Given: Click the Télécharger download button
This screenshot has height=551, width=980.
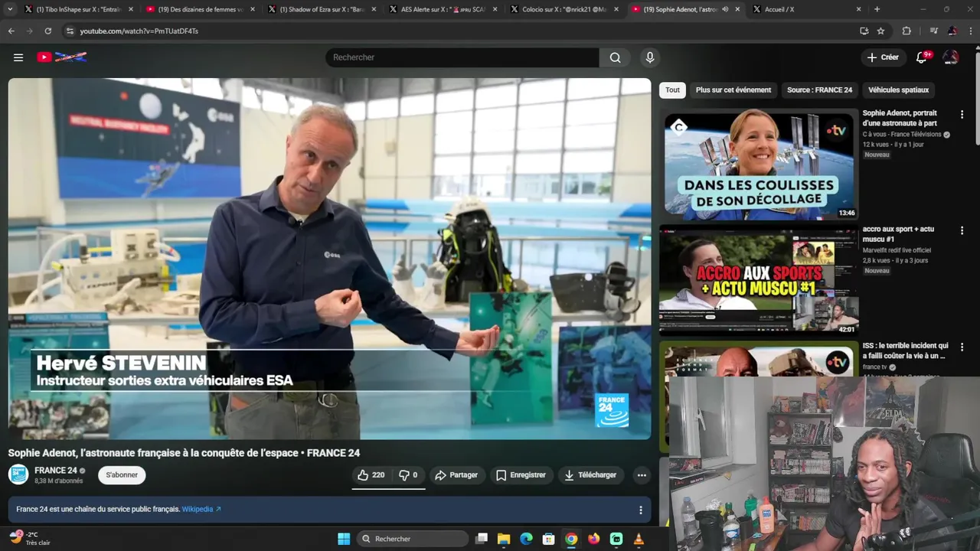Looking at the screenshot, I should (x=590, y=475).
